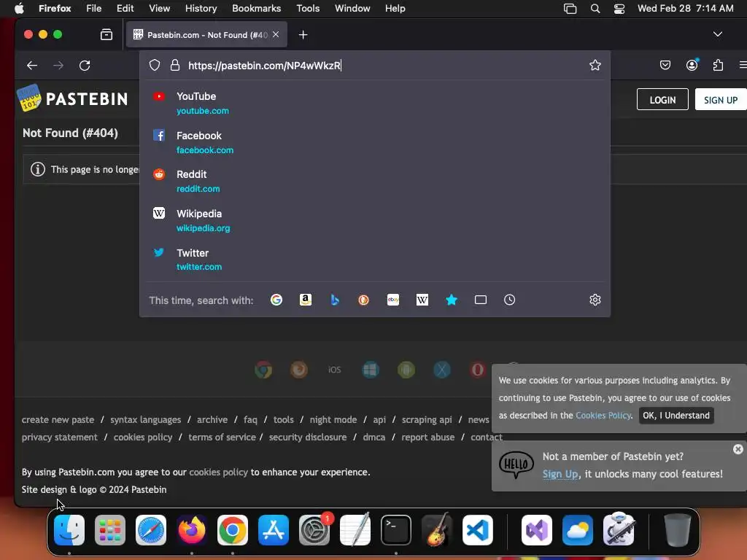This screenshot has height=560, width=747.
Task: Open the History menu
Action: [x=201, y=8]
